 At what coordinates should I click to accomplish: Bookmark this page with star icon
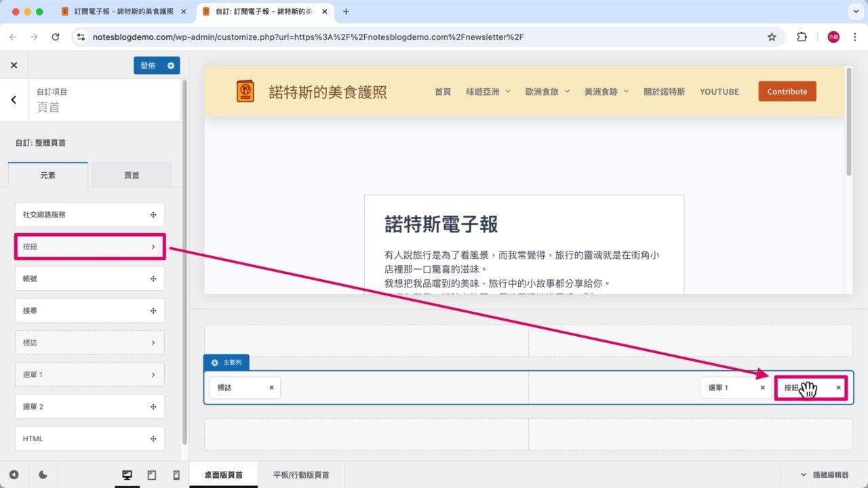pos(772,37)
